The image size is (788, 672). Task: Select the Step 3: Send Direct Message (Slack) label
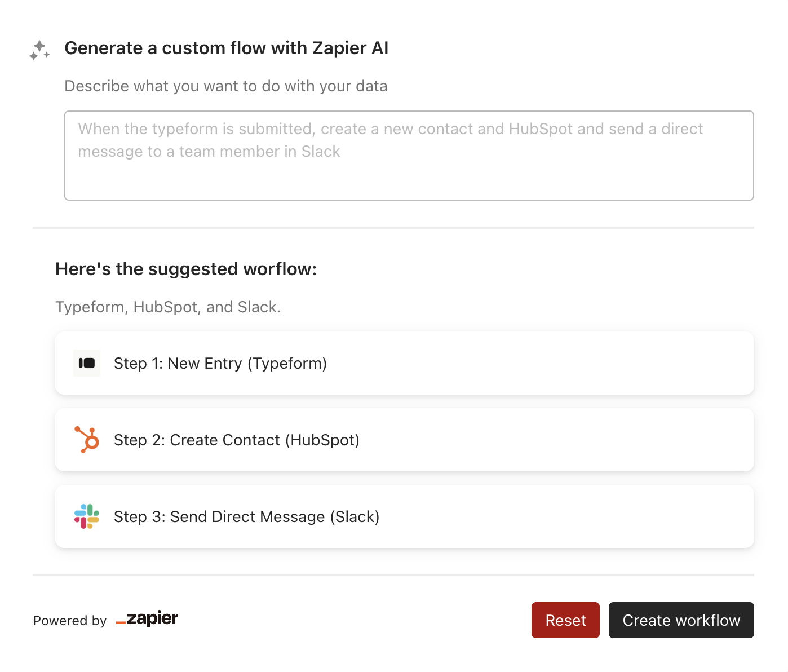[247, 516]
